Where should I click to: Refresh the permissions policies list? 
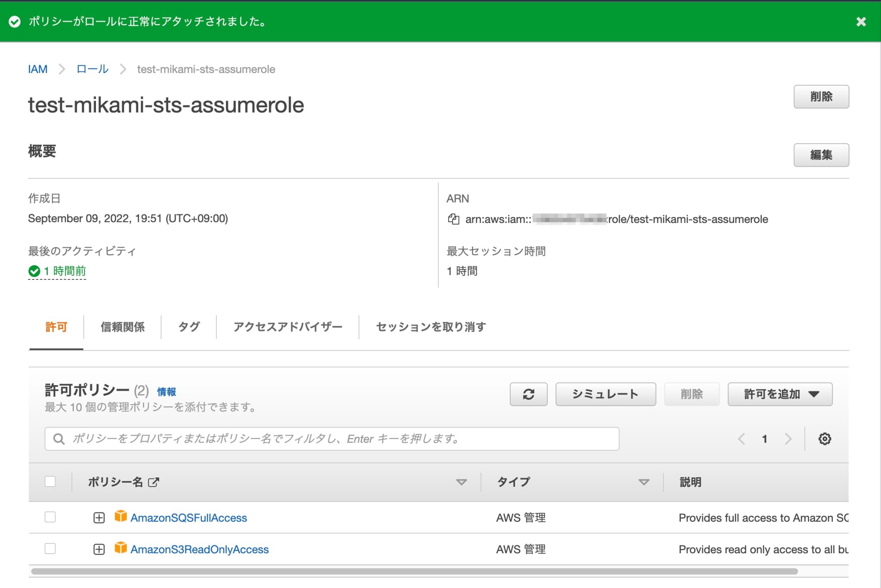(528, 394)
